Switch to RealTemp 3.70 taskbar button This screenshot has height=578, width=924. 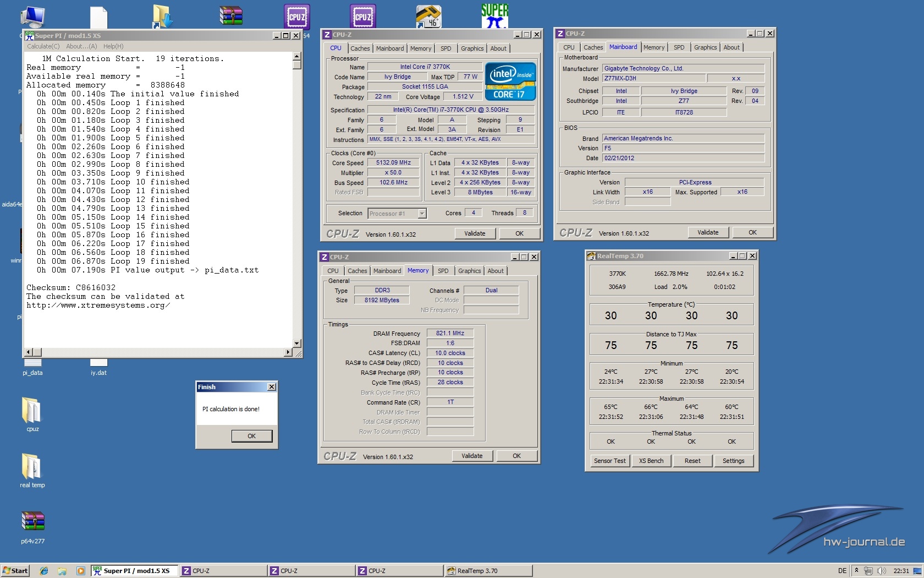(488, 571)
